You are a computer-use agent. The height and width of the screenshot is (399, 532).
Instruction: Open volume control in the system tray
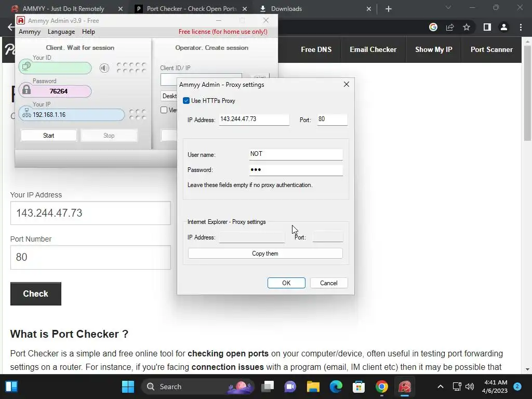click(470, 387)
